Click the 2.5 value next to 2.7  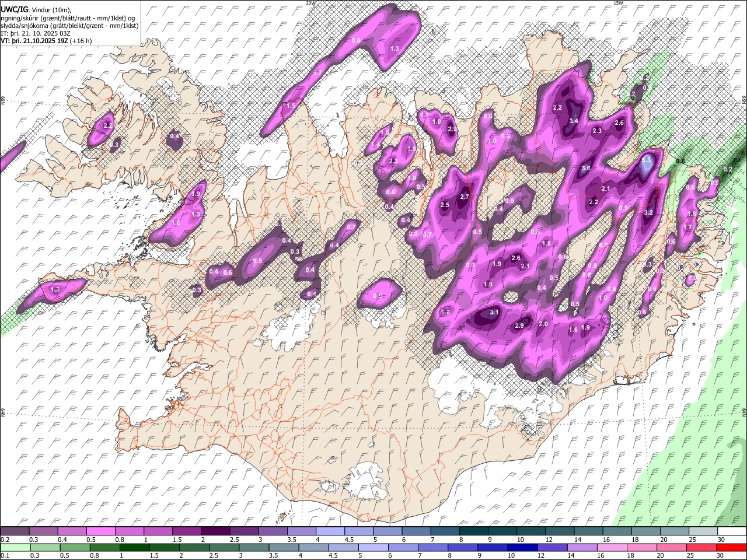[445, 205]
